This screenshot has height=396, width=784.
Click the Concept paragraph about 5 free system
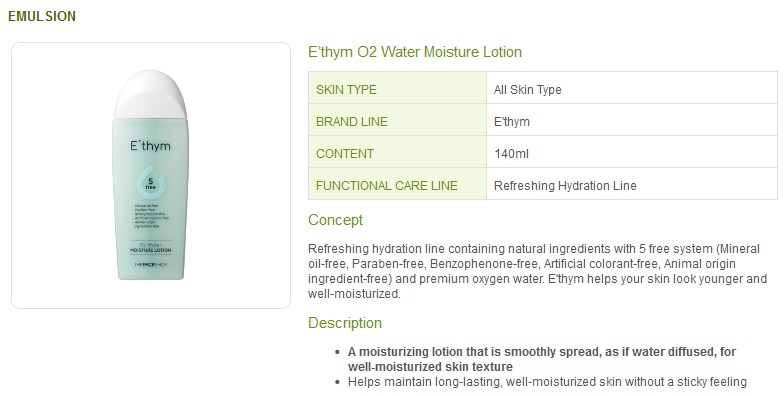click(538, 271)
